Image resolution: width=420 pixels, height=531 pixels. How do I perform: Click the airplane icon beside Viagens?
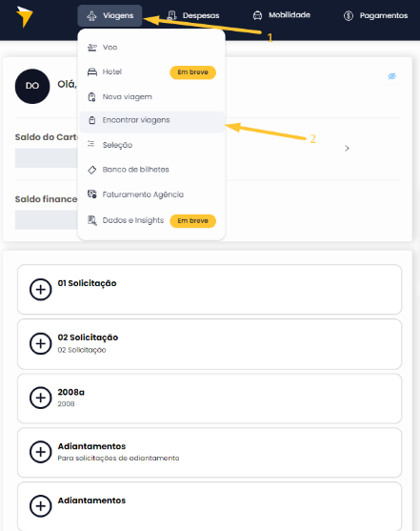coord(91,16)
